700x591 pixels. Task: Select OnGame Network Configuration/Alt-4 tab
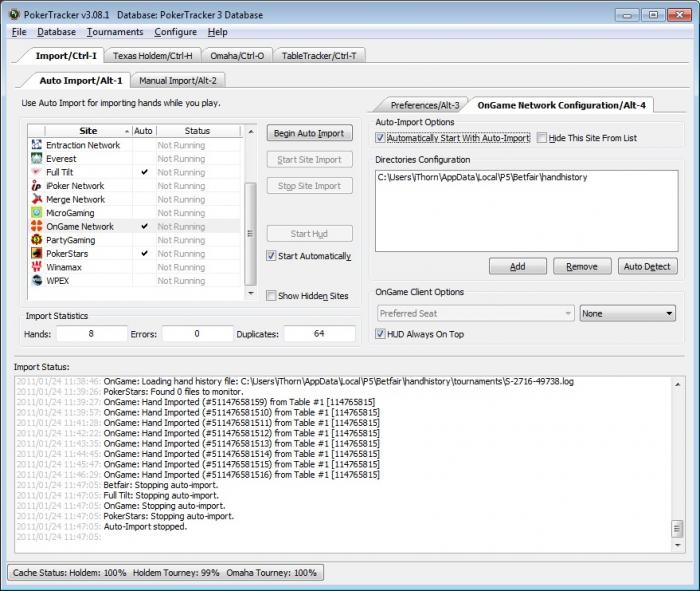561,105
